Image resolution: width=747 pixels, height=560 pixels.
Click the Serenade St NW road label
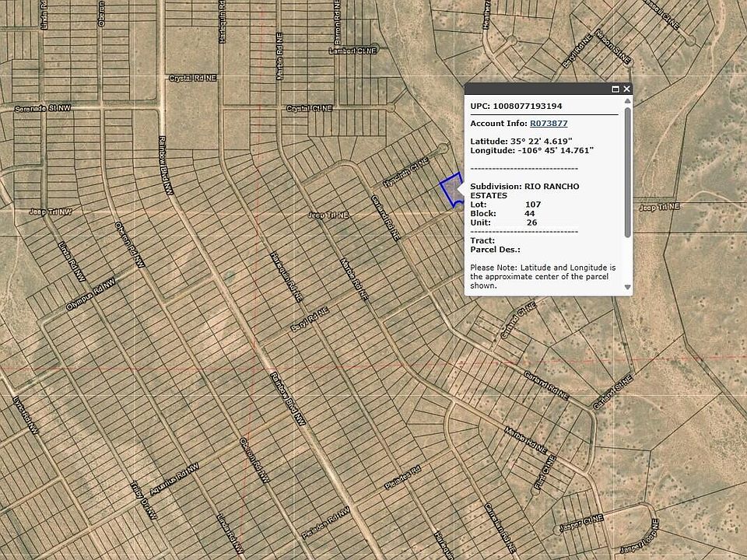43,109
